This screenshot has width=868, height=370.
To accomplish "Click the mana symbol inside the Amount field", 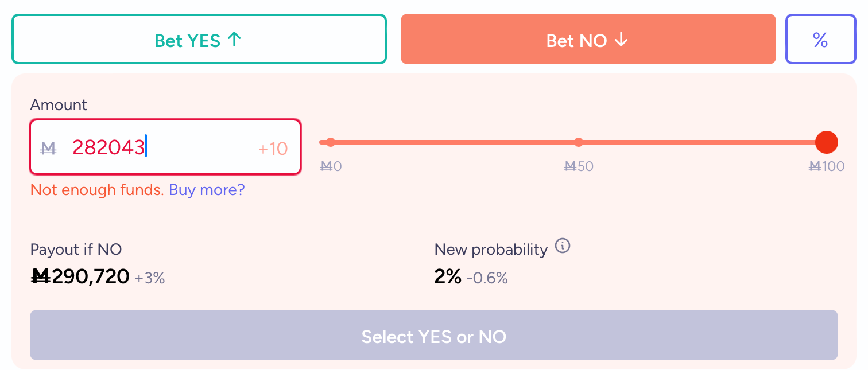I will 49,149.
